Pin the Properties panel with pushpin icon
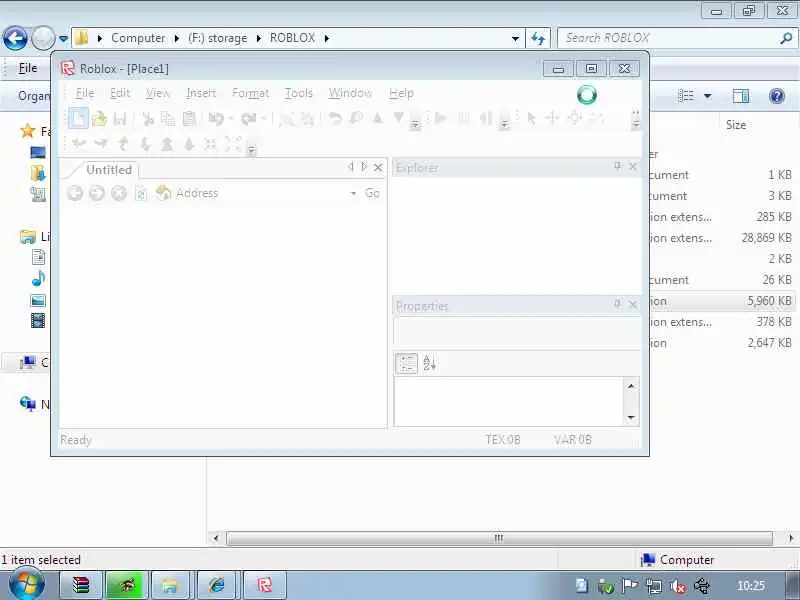This screenshot has width=800, height=600. 618,304
